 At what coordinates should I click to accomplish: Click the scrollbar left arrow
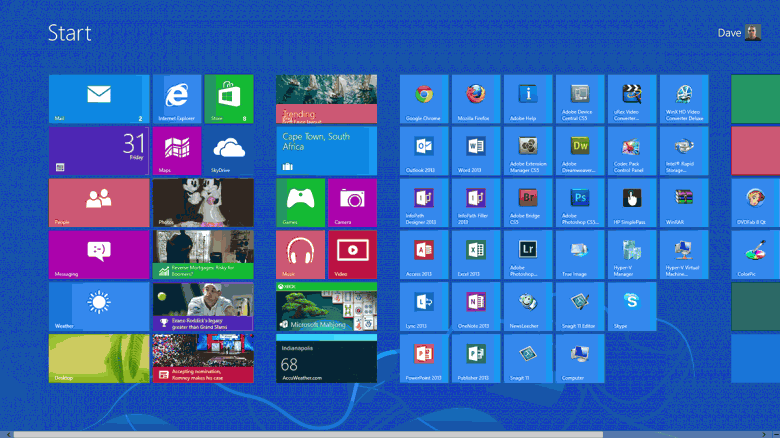point(7,435)
